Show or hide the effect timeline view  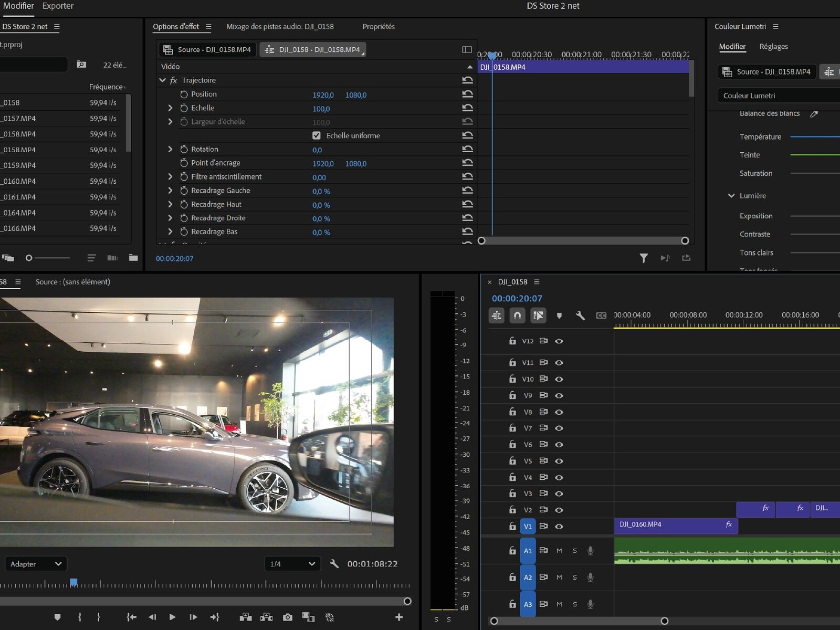click(467, 49)
